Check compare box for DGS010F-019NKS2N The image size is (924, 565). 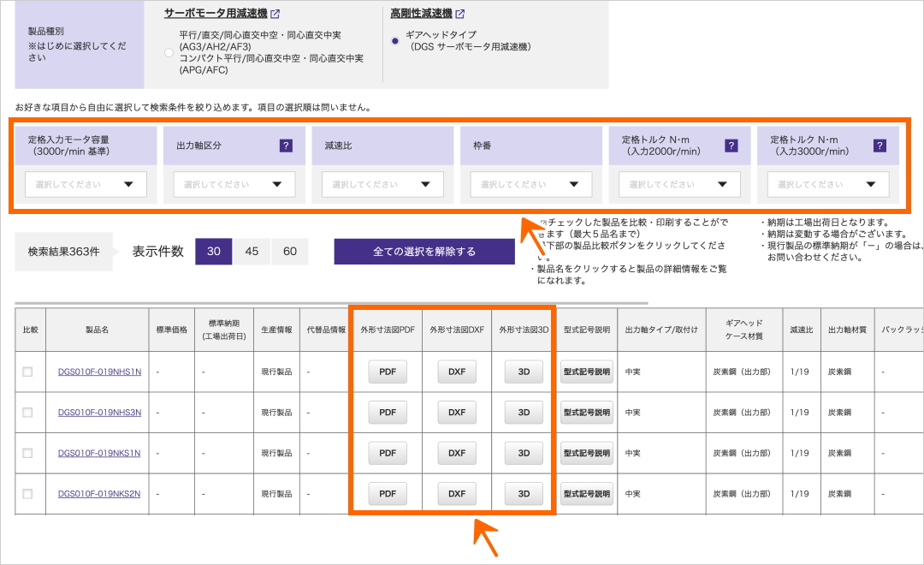28,494
